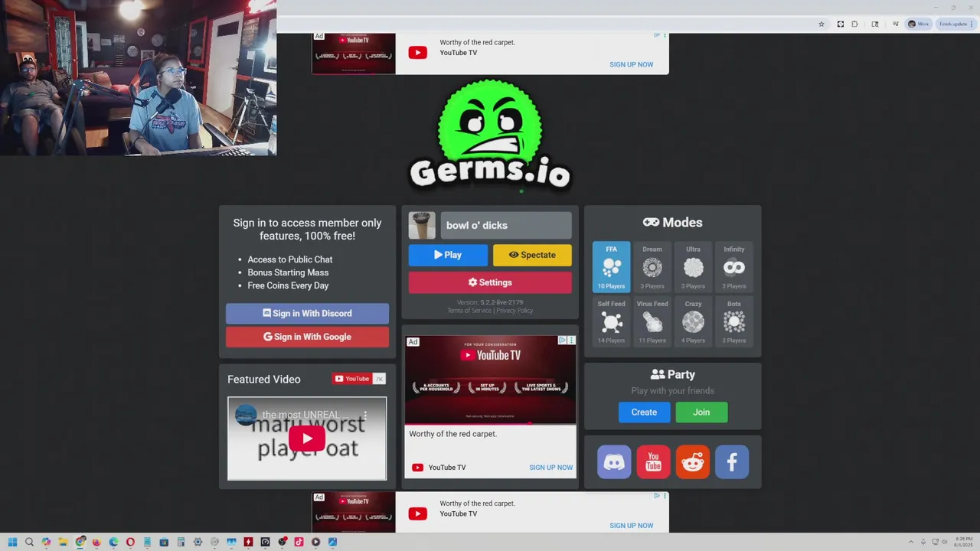This screenshot has height=551, width=980.
Task: Open the Work profile menu
Action: pyautogui.click(x=918, y=24)
